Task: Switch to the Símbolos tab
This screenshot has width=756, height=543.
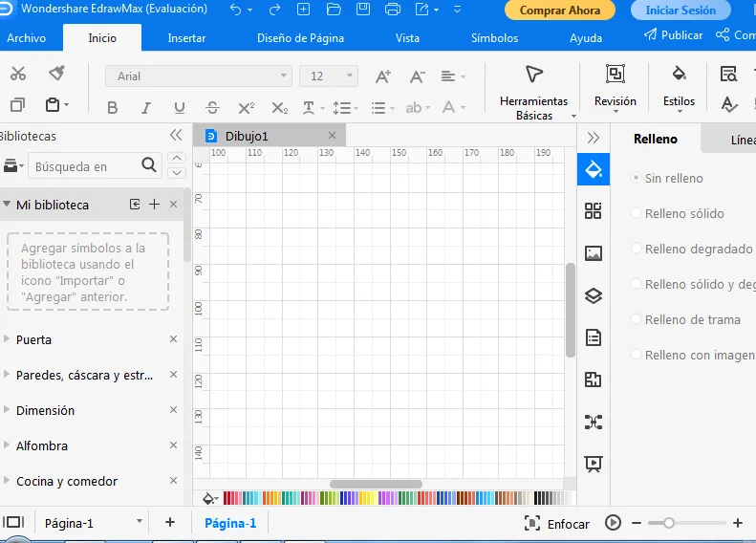Action: pyautogui.click(x=495, y=38)
